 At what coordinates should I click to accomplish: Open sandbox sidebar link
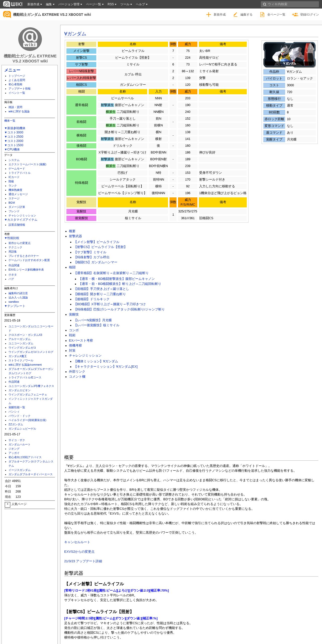coord(14,302)
